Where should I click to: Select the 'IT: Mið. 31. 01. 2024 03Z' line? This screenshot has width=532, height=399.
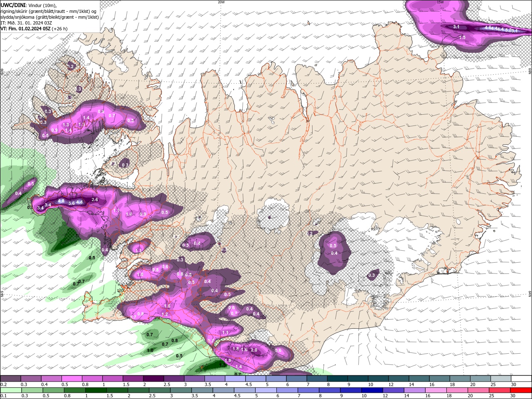coord(26,22)
